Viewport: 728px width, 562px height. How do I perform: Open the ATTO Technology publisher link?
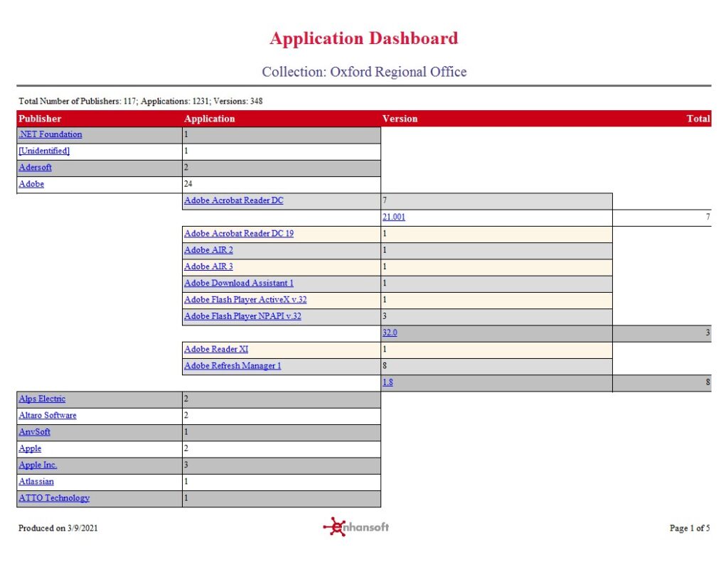point(53,498)
